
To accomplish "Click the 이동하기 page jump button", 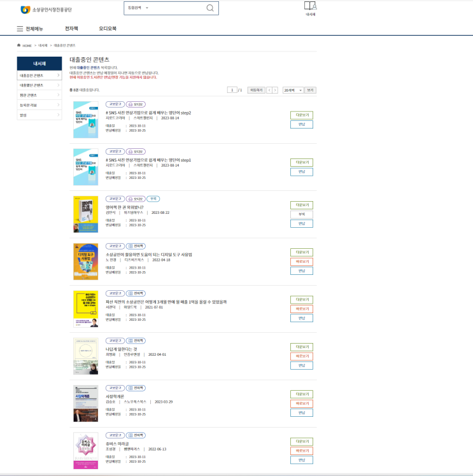I will tap(256, 90).
